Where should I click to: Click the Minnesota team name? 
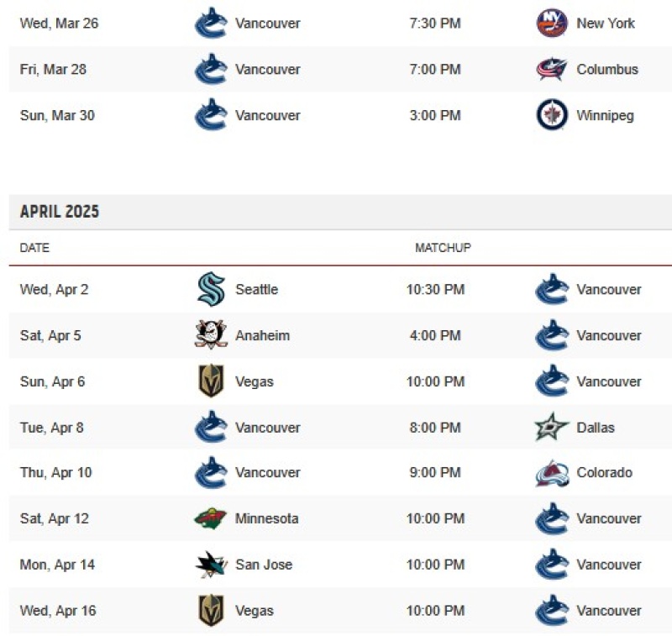click(266, 518)
